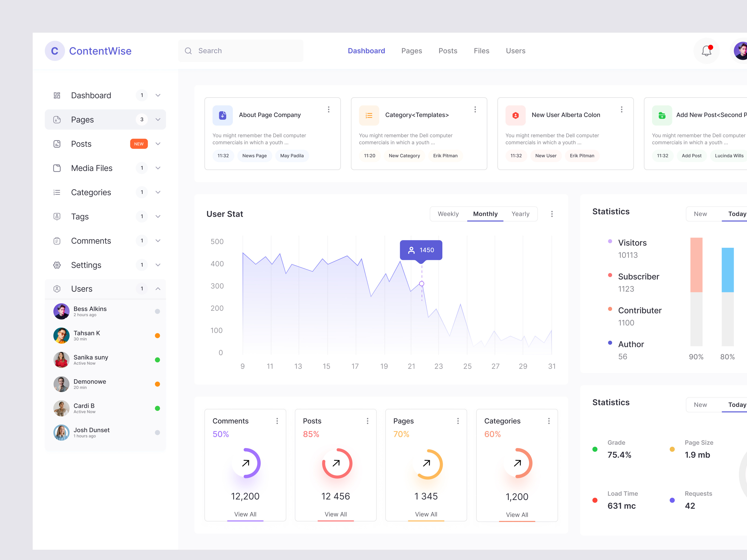The image size is (747, 560).
Task: Select the Pages download icon in sidebar
Action: [57, 119]
